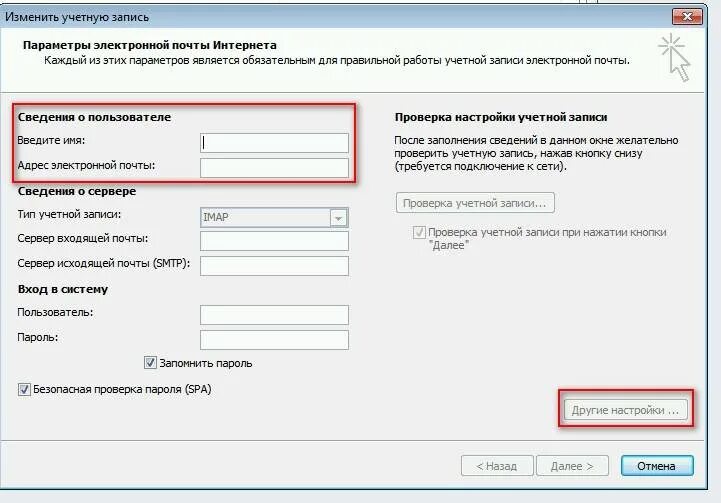Close the 'Изменить учетную запись' dialog
The image size is (721, 503).
click(x=687, y=17)
